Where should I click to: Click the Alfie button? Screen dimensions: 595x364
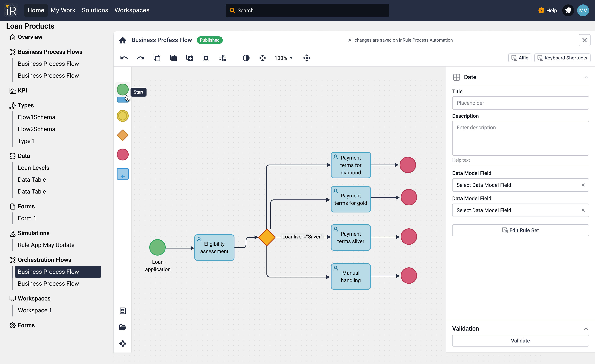[520, 58]
